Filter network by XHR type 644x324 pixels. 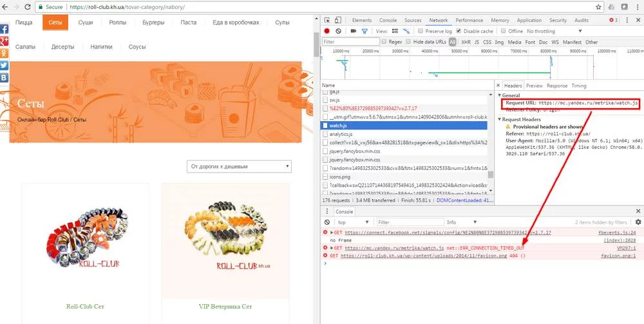point(466,43)
